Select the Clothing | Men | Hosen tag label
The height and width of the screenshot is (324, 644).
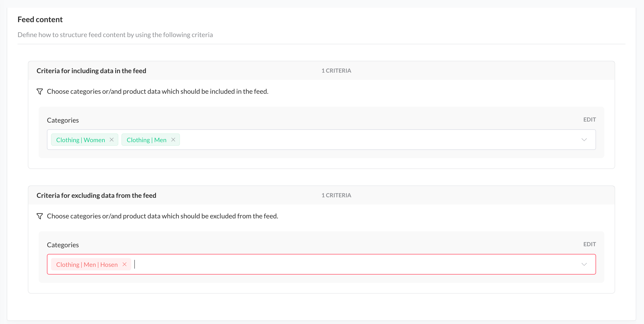point(87,265)
